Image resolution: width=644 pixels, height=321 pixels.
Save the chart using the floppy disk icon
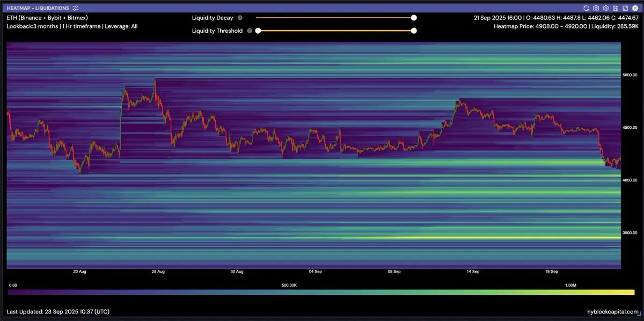pos(615,8)
